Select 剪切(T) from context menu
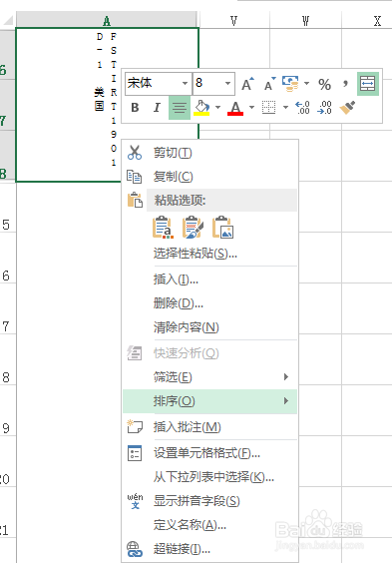Screen dimensions: 392x563 [209, 153]
